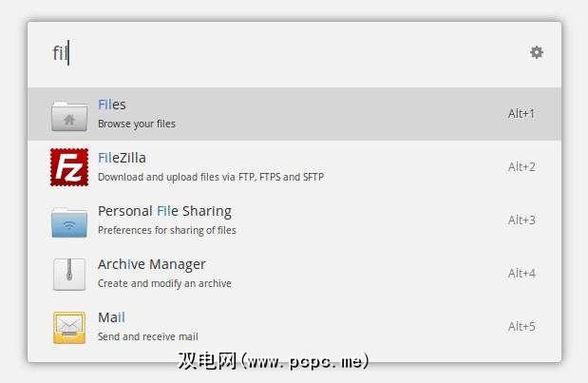Launch FileZilla from the results
This screenshot has height=383, width=588.
tap(122, 158)
